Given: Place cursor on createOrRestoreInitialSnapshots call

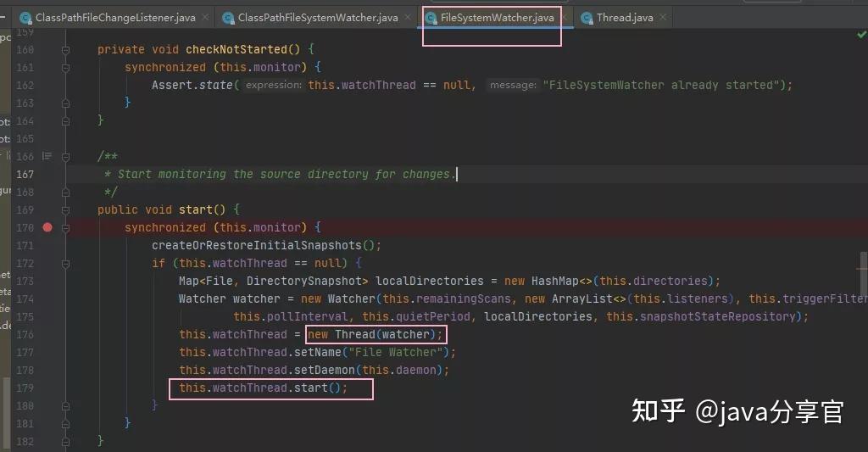Looking at the screenshot, I should 263,245.
